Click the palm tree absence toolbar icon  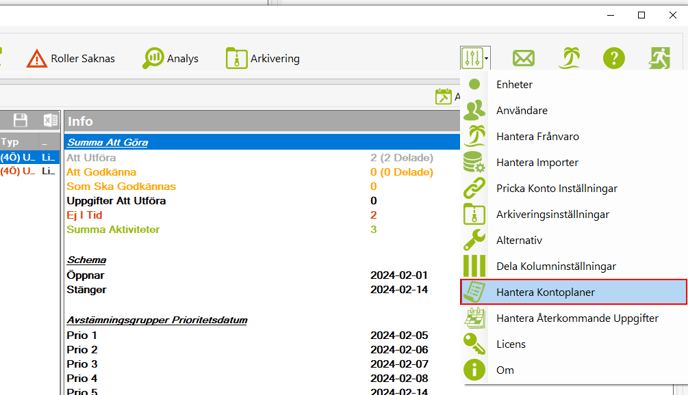pos(570,58)
